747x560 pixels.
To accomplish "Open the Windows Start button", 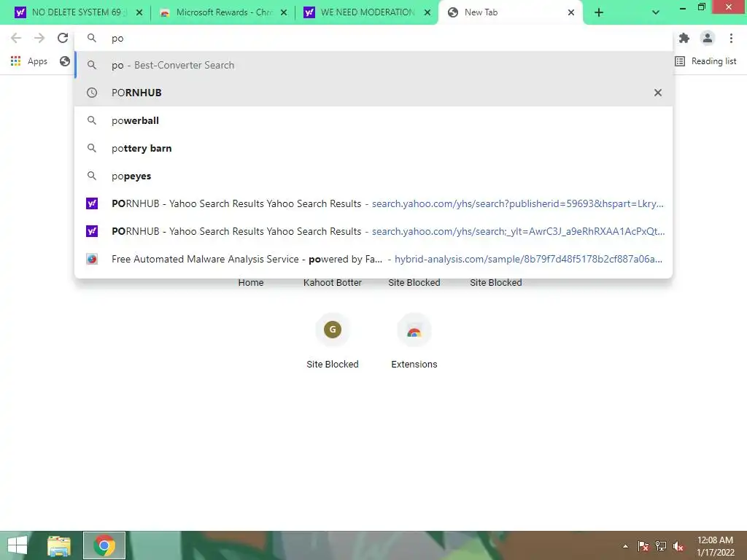I will tap(18, 545).
